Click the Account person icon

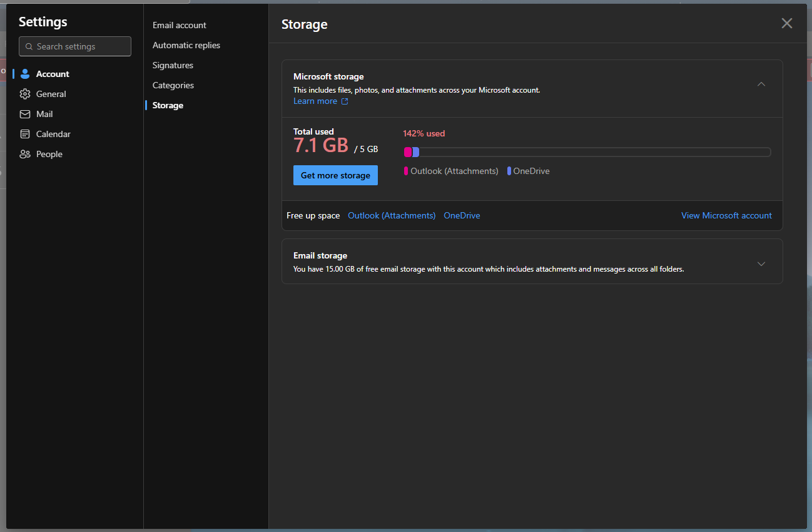point(25,74)
